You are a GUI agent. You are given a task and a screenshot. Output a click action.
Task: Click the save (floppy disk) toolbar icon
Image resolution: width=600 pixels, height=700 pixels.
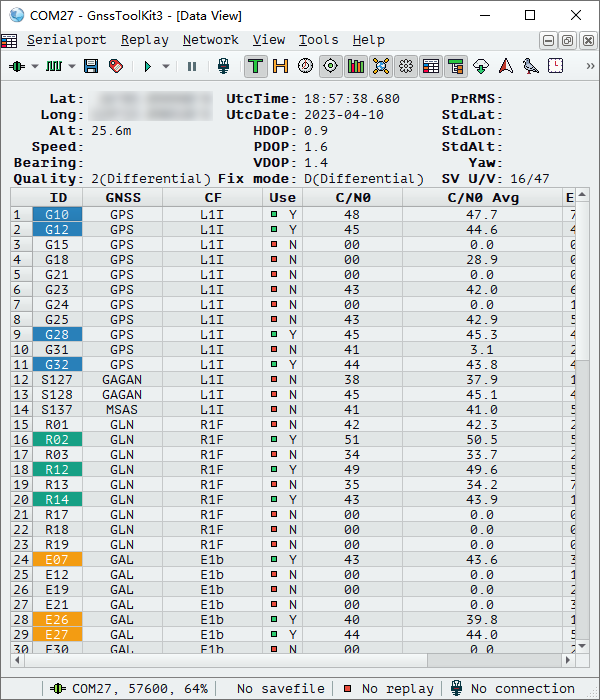[91, 66]
